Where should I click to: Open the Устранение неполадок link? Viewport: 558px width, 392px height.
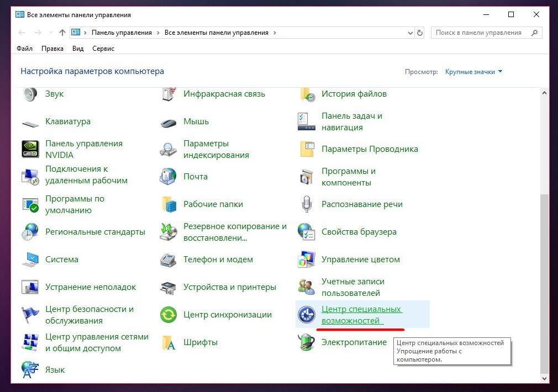[x=91, y=287]
